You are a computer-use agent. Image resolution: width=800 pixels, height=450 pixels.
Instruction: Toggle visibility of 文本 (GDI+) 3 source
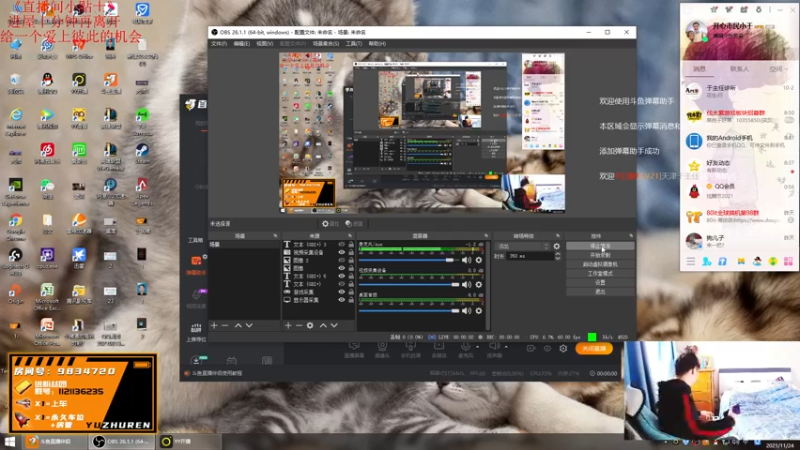pos(341,244)
